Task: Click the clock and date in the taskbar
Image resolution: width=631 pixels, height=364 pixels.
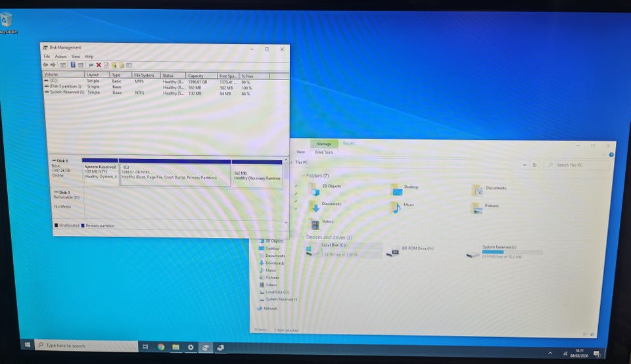Action: tap(580, 353)
